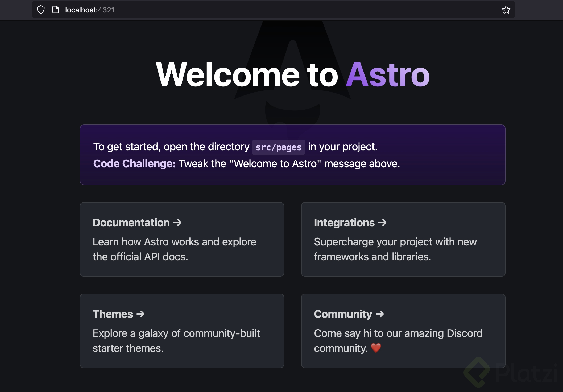This screenshot has height=392, width=563.
Task: Open the Themes link heading
Action: (x=113, y=314)
